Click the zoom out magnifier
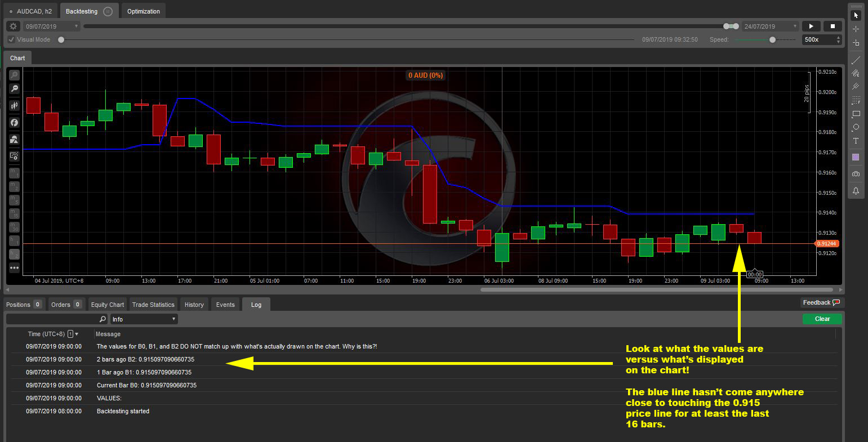The image size is (868, 442). 14,88
